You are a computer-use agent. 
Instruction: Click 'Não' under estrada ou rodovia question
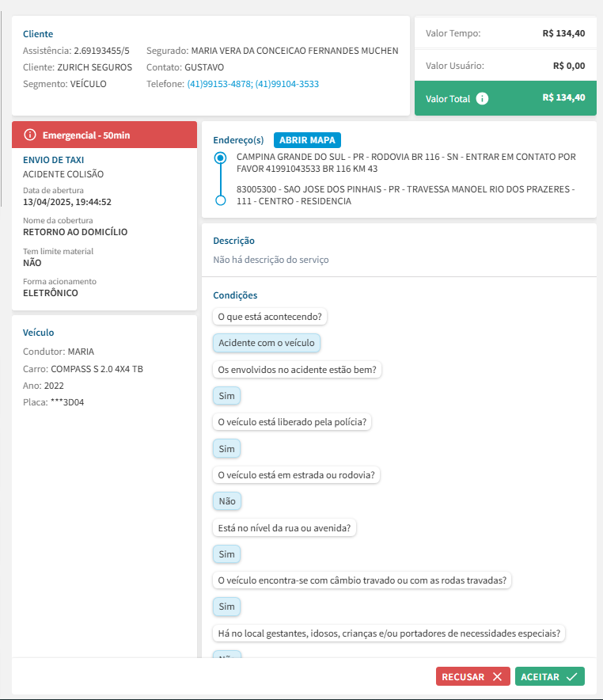(227, 501)
